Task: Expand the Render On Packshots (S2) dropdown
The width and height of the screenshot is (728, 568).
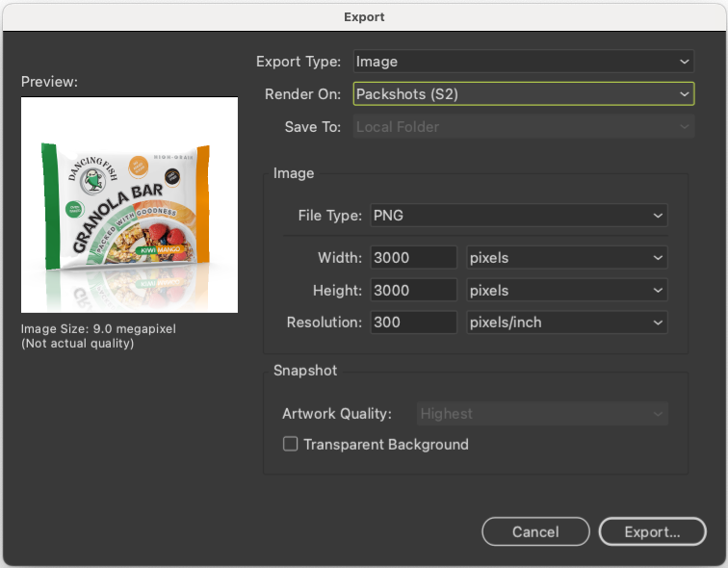Action: (x=523, y=94)
